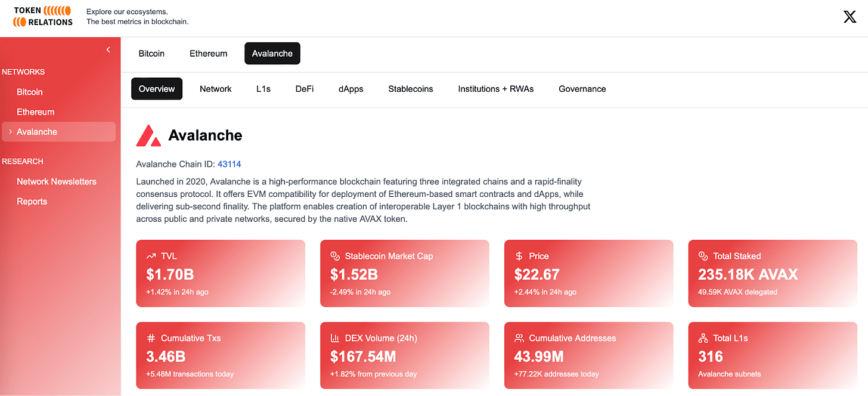Click '+77.22K addresses today' text
The height and width of the screenshot is (396, 868).
[x=557, y=375]
